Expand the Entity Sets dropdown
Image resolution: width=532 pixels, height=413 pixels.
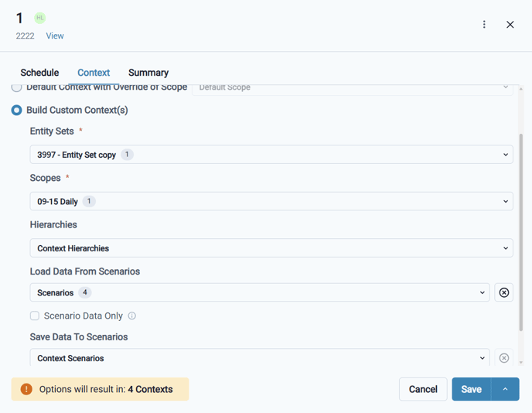271,155
